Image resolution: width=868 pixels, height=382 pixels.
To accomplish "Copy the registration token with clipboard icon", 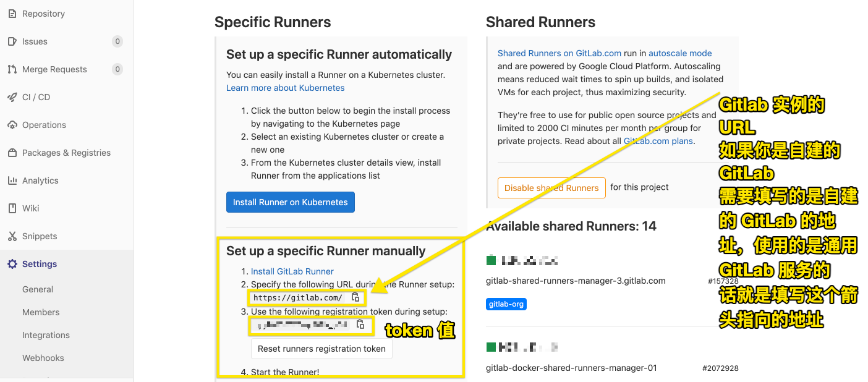I will tap(360, 324).
